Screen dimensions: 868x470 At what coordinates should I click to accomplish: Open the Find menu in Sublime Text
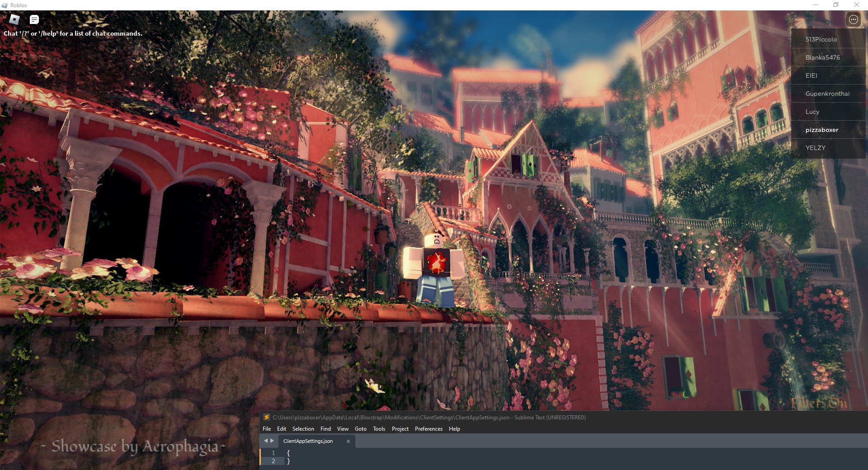[325, 429]
